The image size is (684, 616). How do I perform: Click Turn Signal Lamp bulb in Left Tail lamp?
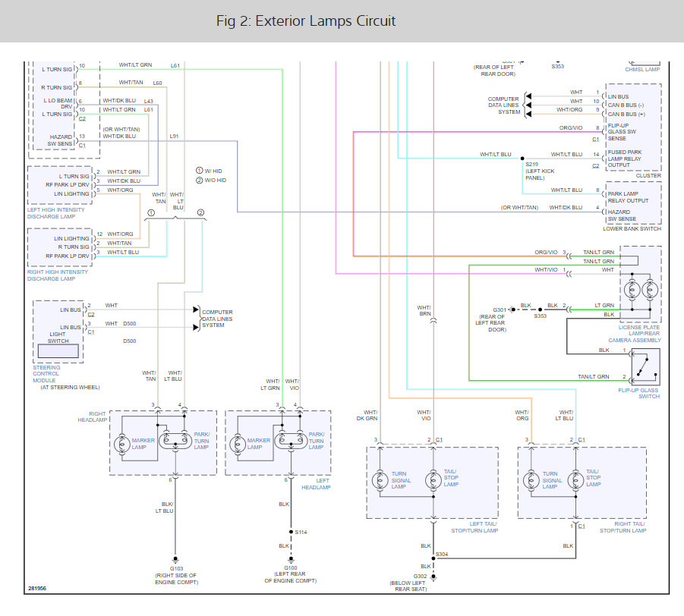click(x=380, y=480)
